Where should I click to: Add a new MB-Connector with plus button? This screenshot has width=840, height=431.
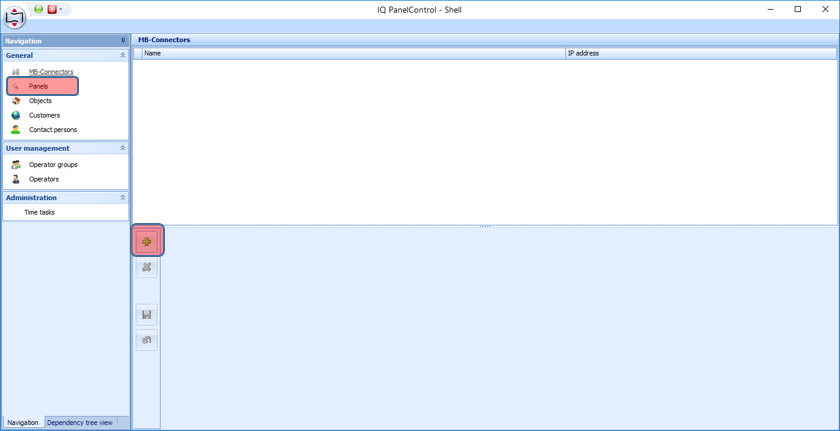click(147, 242)
